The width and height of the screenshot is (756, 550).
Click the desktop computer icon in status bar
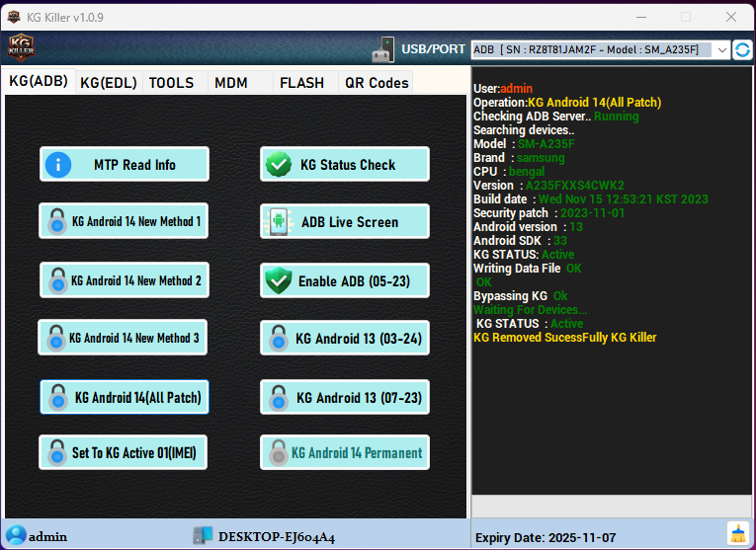(x=203, y=535)
